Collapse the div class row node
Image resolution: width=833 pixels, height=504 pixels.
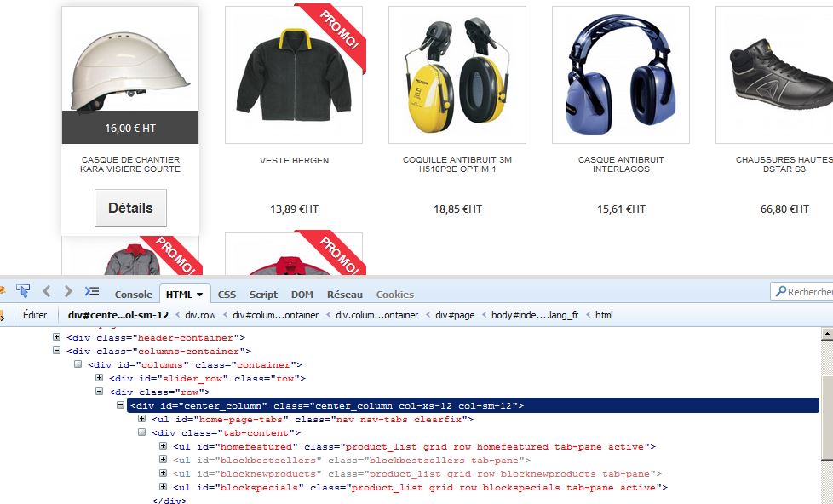coord(100,392)
